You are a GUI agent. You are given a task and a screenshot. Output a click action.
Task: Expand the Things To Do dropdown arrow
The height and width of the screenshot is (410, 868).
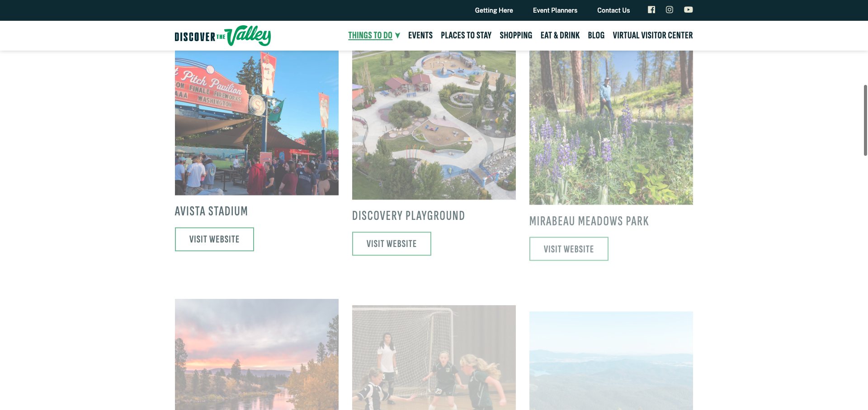click(398, 35)
